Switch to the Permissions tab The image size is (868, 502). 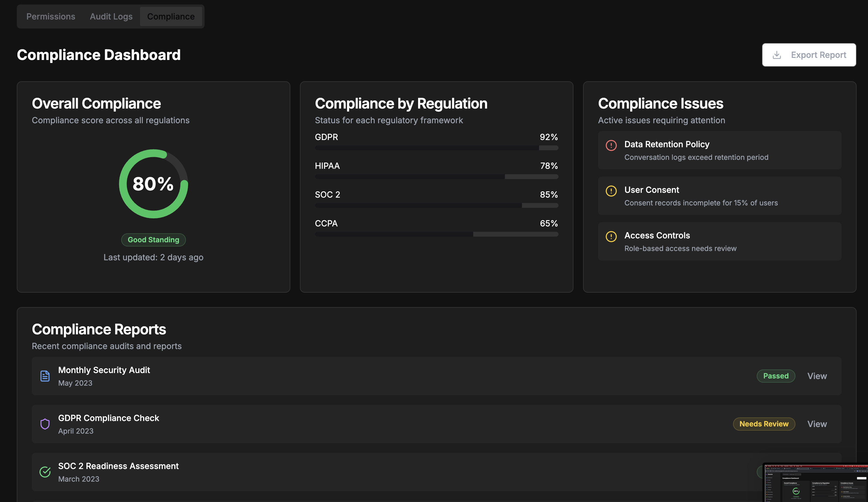(51, 16)
